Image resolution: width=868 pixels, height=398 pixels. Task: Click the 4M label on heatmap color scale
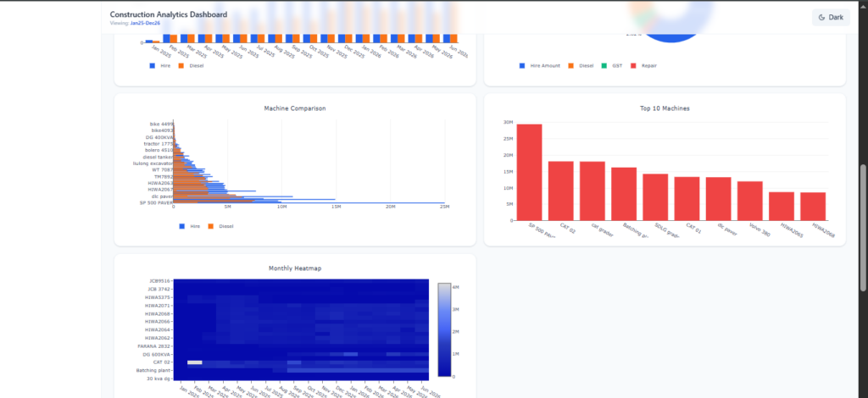(456, 287)
